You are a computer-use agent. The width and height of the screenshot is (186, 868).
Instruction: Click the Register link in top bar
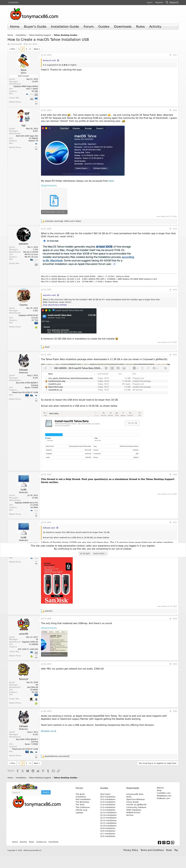pyautogui.click(x=159, y=2)
